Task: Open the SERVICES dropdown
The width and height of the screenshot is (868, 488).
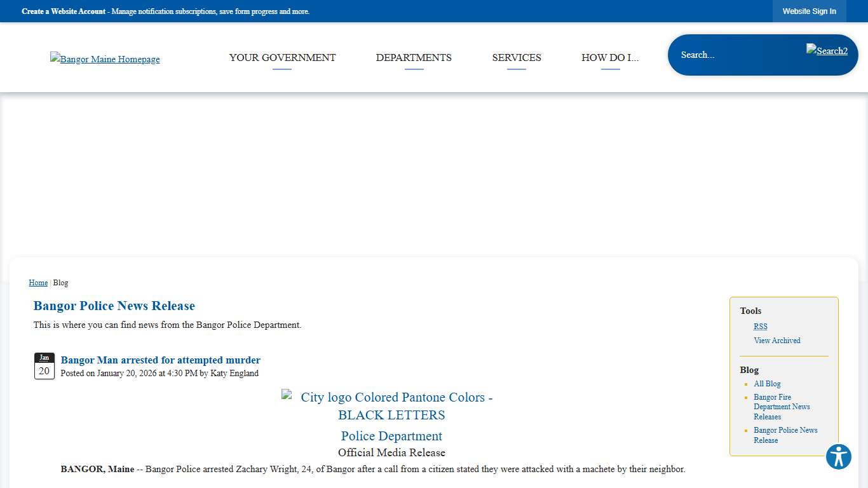Action: click(x=517, y=57)
